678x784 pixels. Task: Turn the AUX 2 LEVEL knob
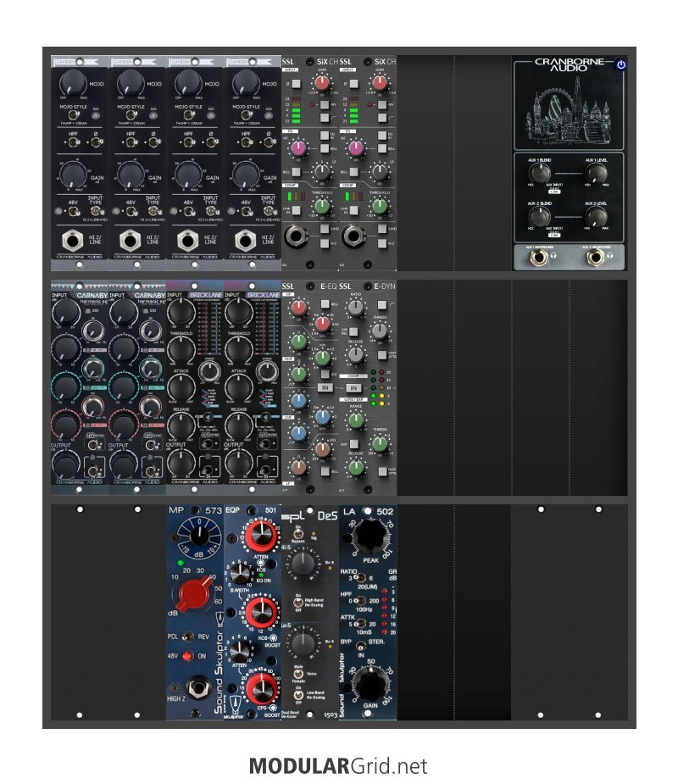coord(596,216)
